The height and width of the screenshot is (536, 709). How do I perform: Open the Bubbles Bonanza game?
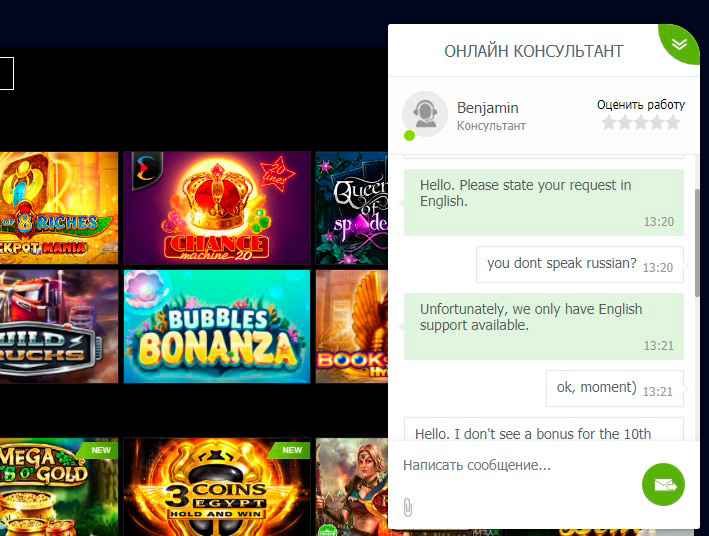coord(217,326)
